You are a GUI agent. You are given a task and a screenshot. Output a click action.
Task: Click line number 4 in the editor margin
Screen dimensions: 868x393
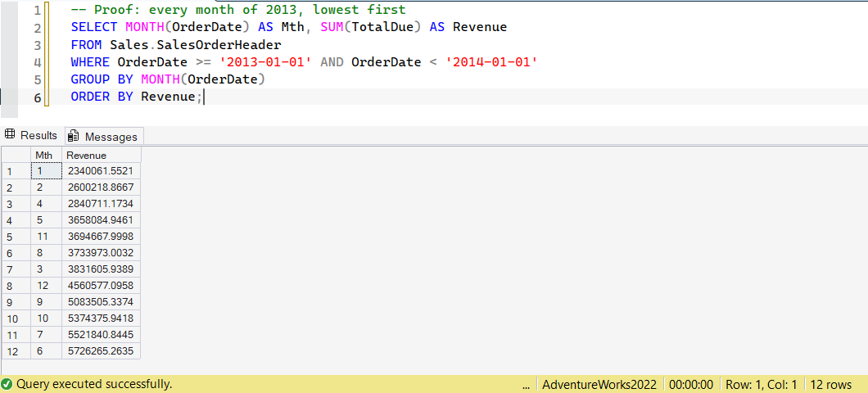[38, 62]
